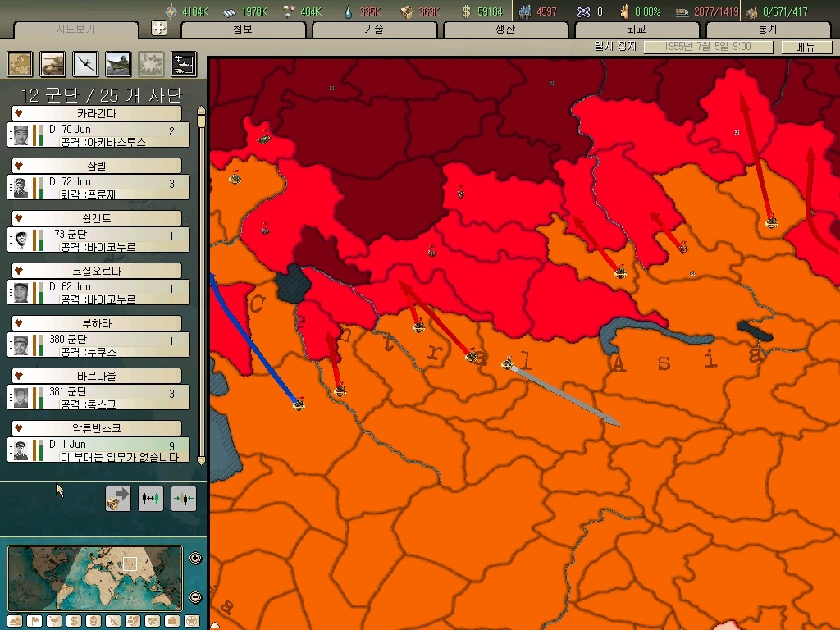Image resolution: width=840 pixels, height=630 pixels.
Task: Select the 173 군단 unit row
Action: point(98,240)
